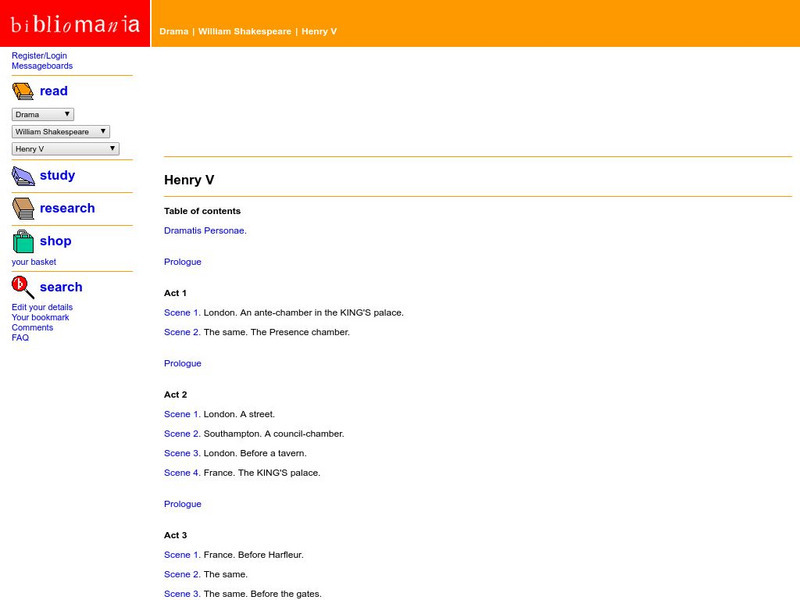Open the research section link
The height and width of the screenshot is (600, 800).
pyautogui.click(x=67, y=208)
